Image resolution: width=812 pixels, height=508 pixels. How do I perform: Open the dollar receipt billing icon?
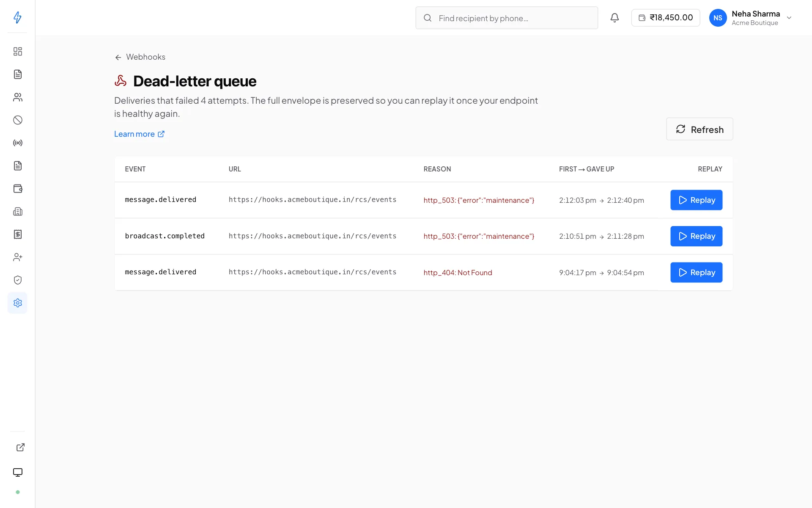(17, 235)
